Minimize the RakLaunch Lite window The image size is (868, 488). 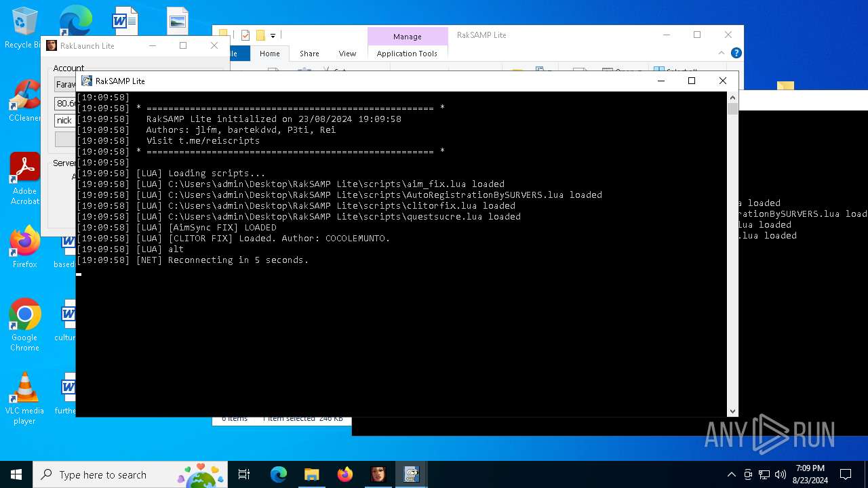point(153,45)
